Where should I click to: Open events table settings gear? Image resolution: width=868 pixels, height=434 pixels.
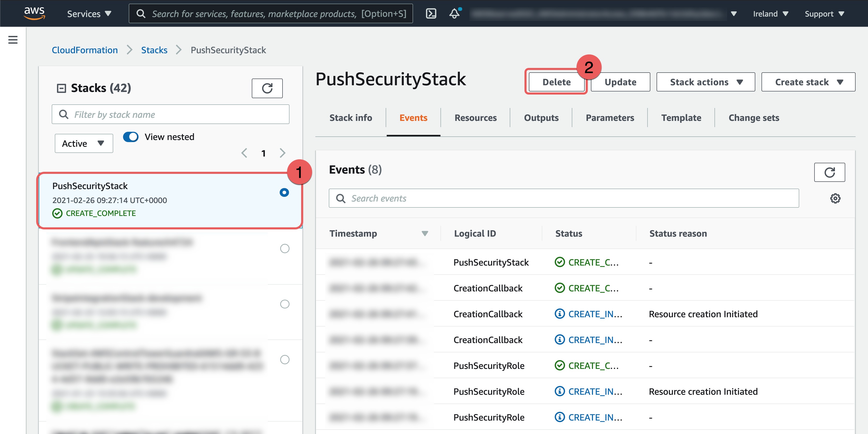(x=835, y=198)
